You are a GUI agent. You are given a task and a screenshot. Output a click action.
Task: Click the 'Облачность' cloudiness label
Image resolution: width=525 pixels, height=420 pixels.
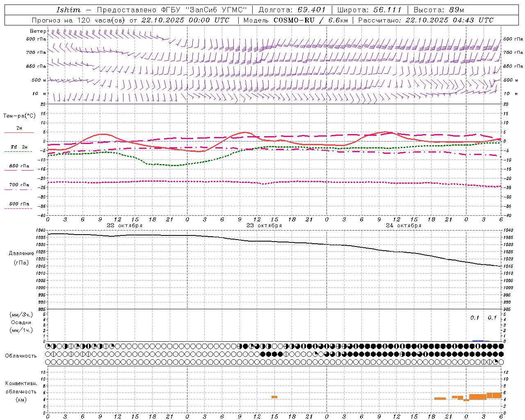(21, 356)
